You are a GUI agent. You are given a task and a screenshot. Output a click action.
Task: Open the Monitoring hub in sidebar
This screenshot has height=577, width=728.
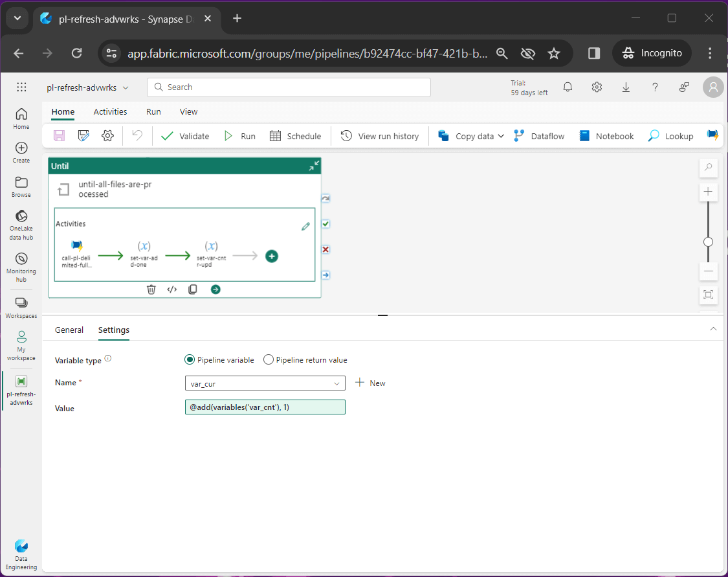pyautogui.click(x=21, y=266)
